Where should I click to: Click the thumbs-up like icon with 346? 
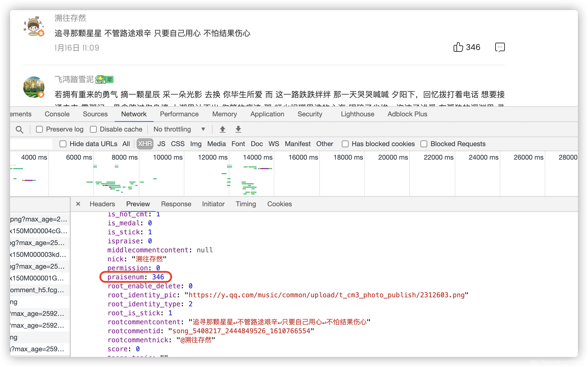coord(458,47)
